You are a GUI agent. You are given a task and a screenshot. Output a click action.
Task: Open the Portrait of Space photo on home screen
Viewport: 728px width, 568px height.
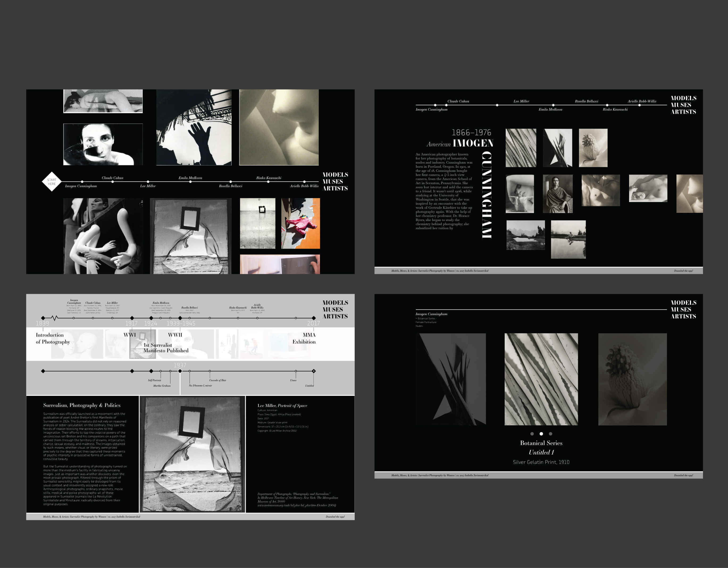tap(191, 236)
